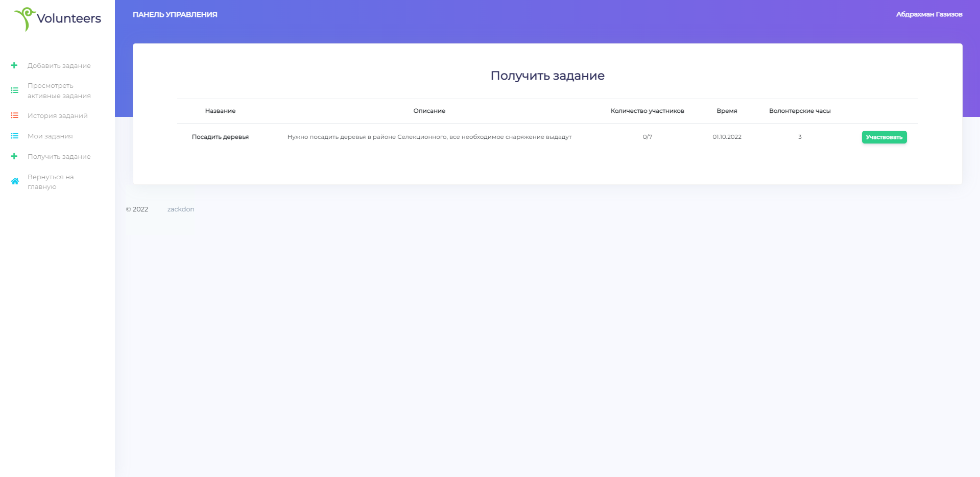Click the volunteer hours value 3
Screen dimensions: 980x477
[x=800, y=137]
